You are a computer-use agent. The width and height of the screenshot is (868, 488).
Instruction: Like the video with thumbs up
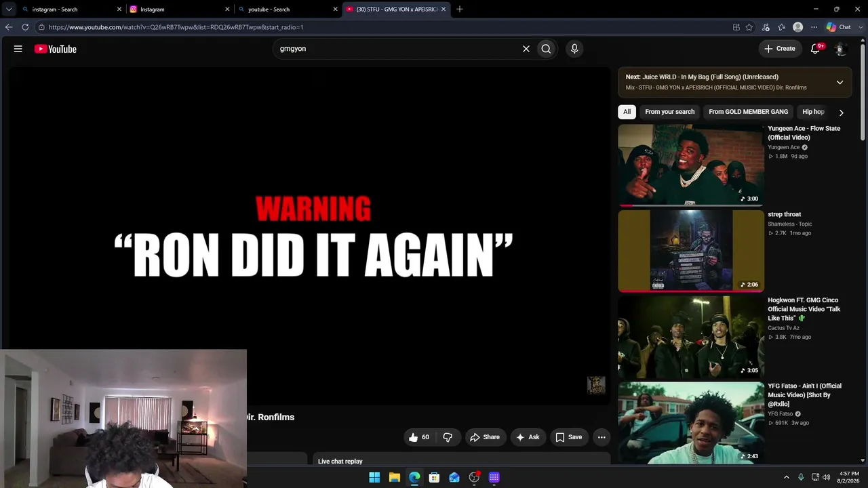click(418, 437)
